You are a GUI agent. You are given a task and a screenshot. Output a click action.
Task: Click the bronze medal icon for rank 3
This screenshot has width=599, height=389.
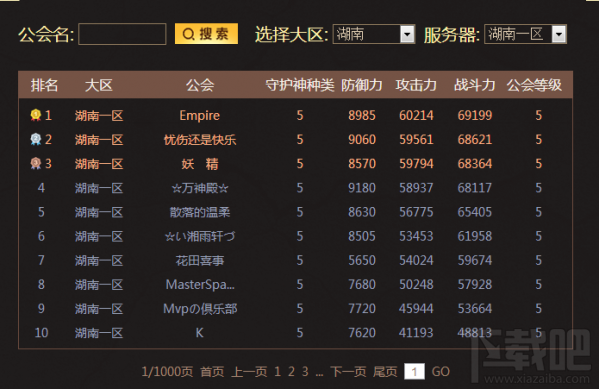(x=36, y=164)
